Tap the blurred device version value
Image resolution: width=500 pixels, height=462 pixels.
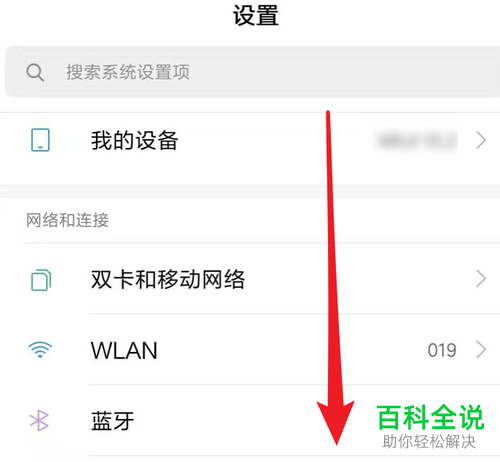pos(417,140)
